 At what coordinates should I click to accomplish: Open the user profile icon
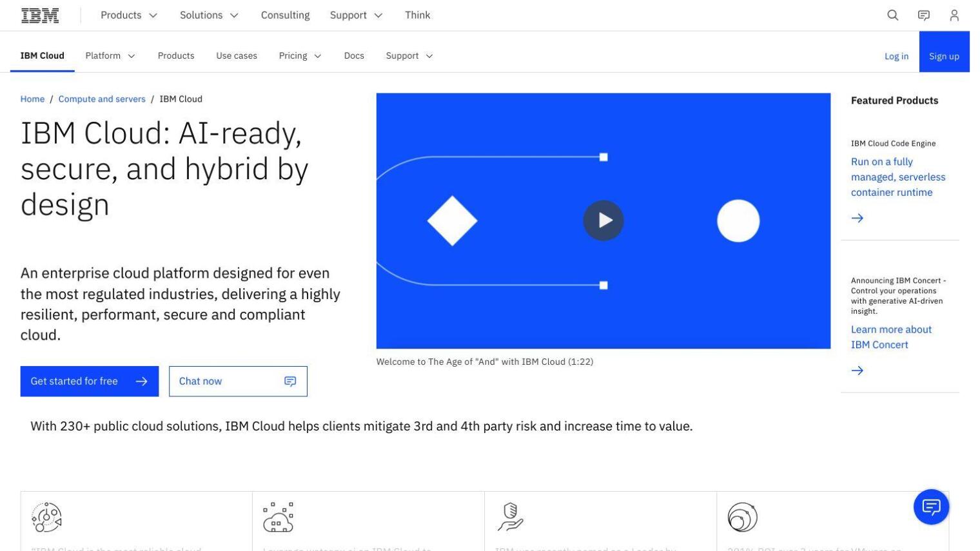(x=954, y=15)
